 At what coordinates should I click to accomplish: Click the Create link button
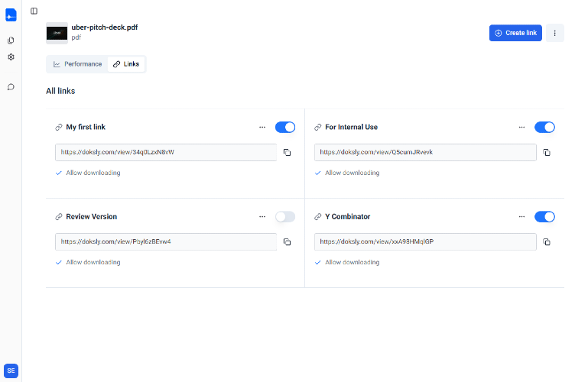(515, 33)
